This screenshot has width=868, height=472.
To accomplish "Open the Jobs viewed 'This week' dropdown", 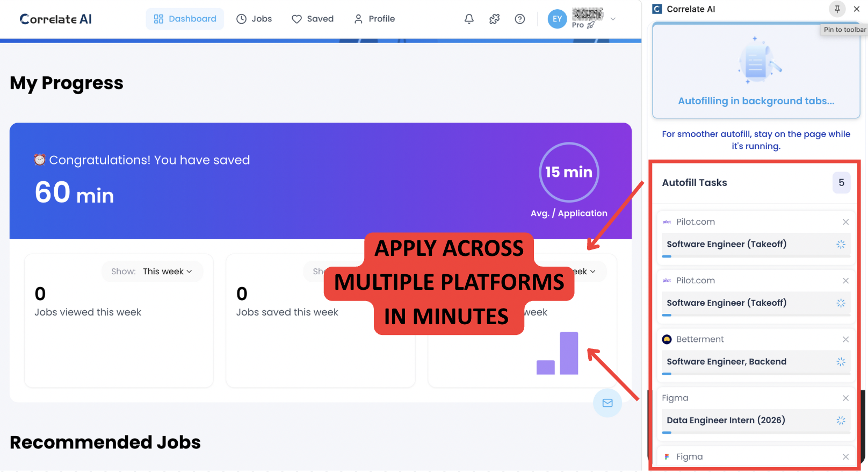I will [x=152, y=271].
